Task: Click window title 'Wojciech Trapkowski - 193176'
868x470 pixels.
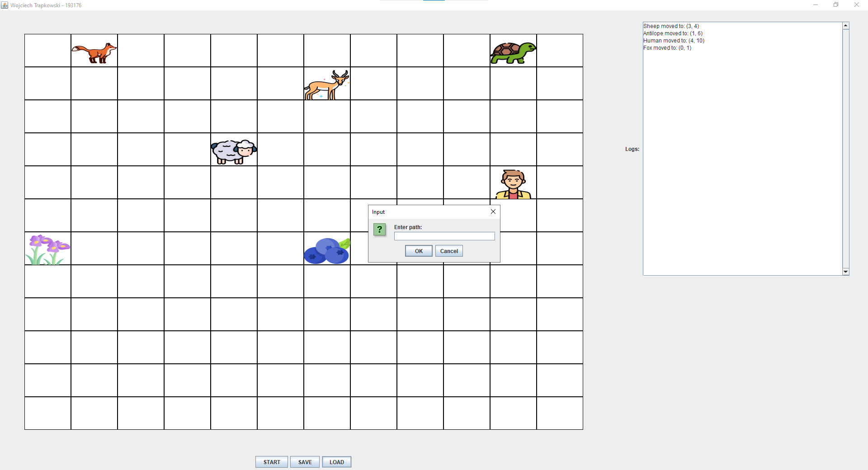Action: 46,5
